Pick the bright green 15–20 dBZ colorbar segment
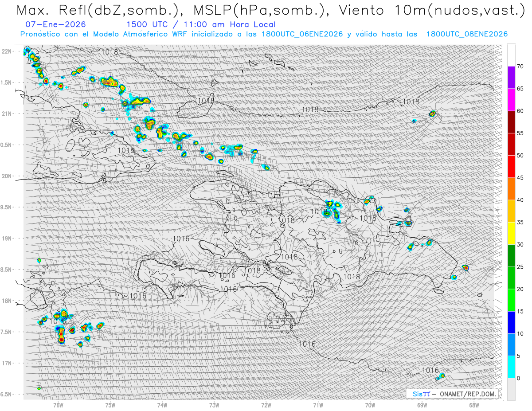 click(x=511, y=300)
